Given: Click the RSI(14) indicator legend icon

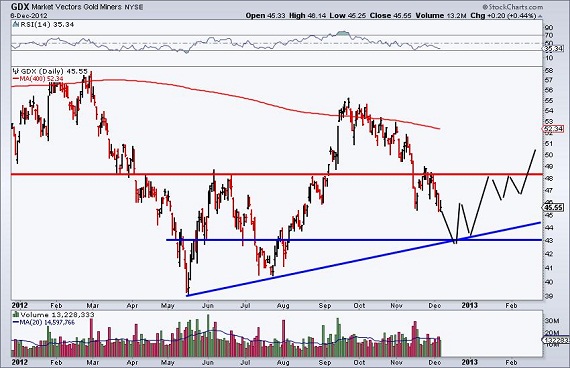Looking at the screenshot, I should click(15, 24).
